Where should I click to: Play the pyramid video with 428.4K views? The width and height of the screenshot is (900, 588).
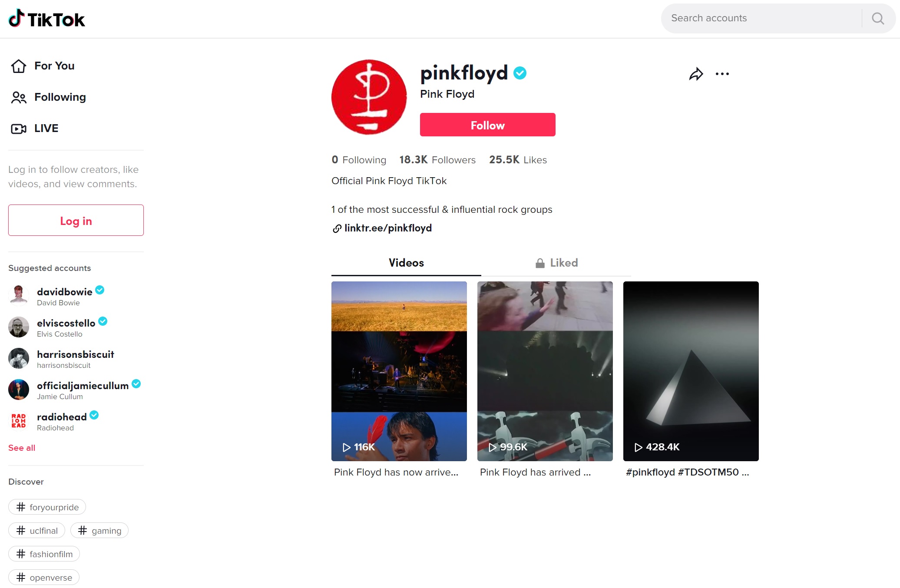691,371
